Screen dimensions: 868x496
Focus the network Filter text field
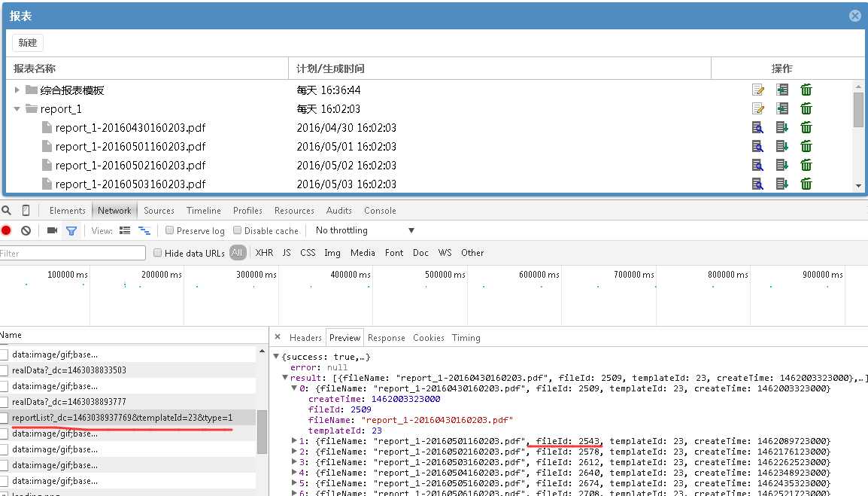click(73, 253)
